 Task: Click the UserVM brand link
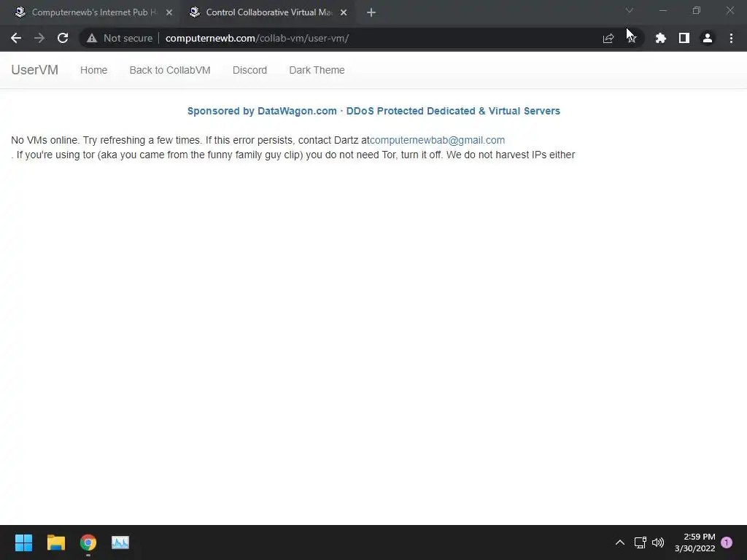click(x=35, y=70)
